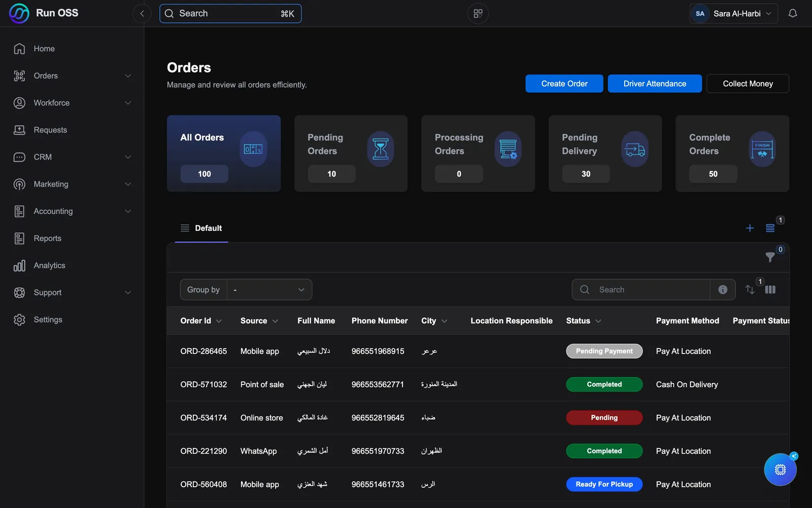Open the notifications bell
812x508 pixels.
coord(793,14)
